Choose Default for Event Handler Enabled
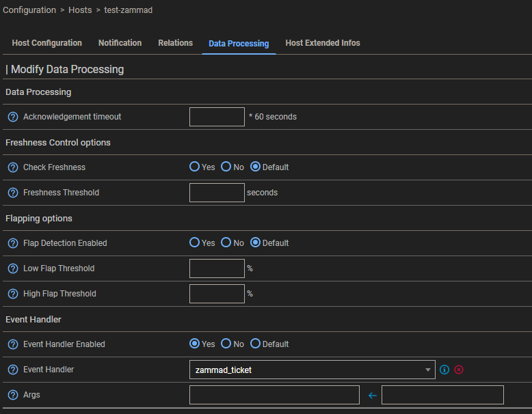The height and width of the screenshot is (414, 532). [256, 344]
